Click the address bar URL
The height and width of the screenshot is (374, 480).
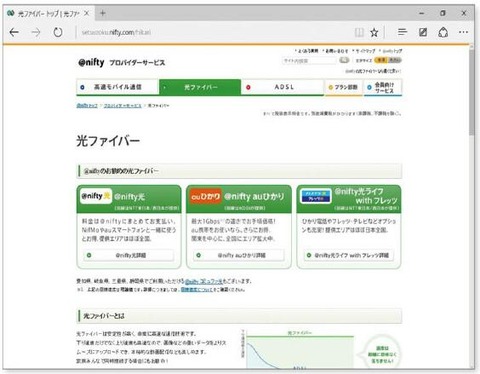point(116,32)
